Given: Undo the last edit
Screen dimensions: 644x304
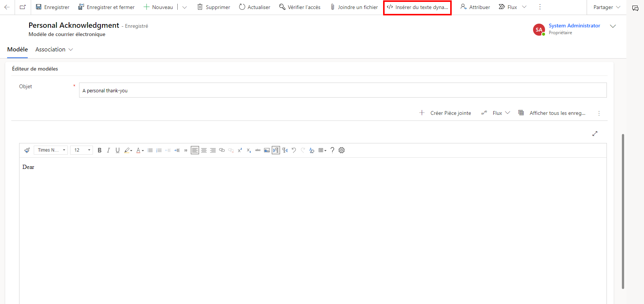Looking at the screenshot, I should pos(294,150).
